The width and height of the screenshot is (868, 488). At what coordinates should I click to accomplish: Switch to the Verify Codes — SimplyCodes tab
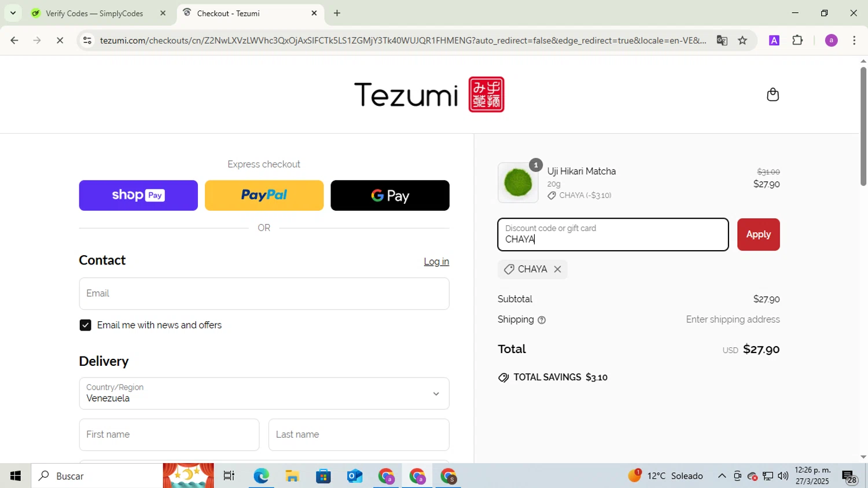point(94,13)
